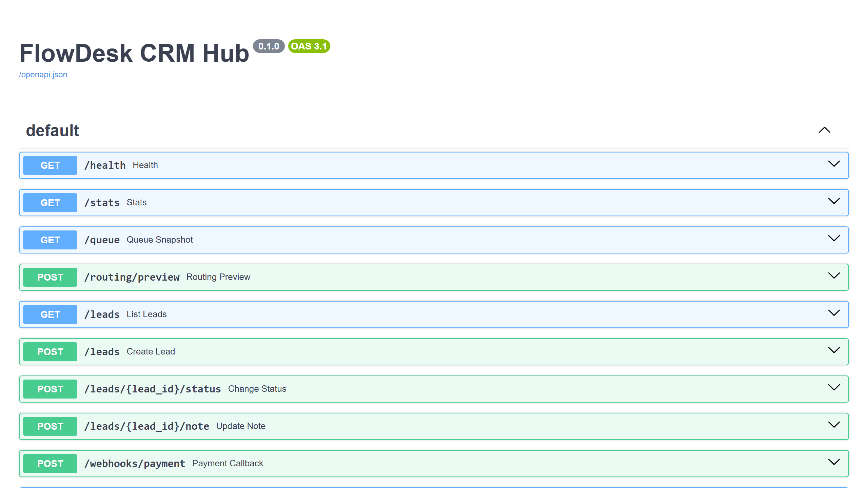868x488 pixels.
Task: Click the POST badge for Create Lead
Action: [50, 351]
